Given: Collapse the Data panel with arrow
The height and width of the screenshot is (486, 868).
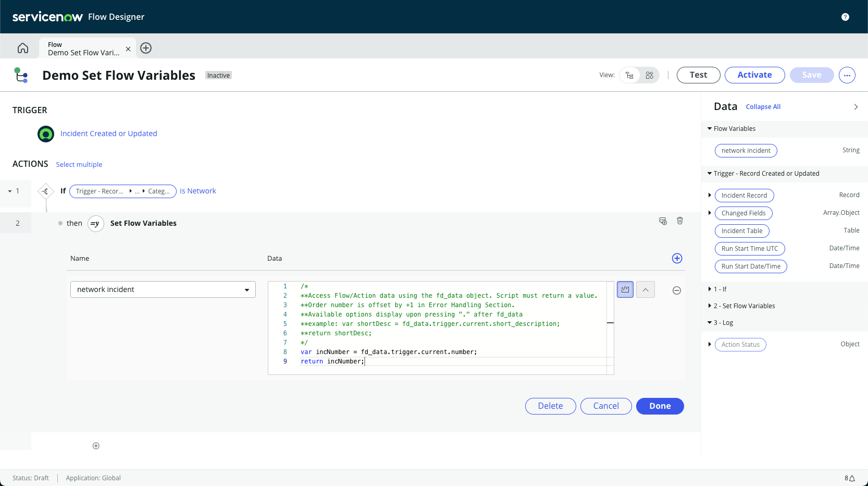Looking at the screenshot, I should click(x=855, y=107).
